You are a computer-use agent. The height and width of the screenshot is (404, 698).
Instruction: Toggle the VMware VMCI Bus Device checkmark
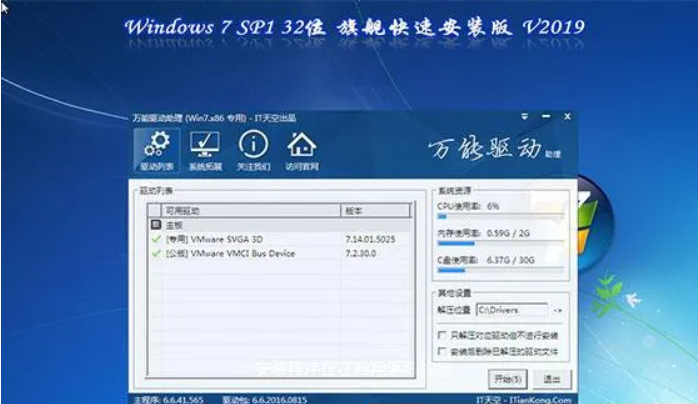(156, 253)
